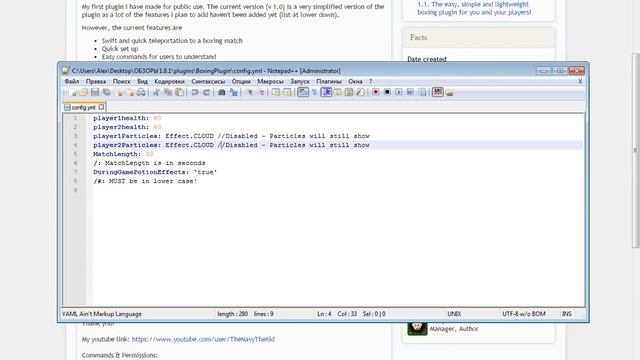Click the 'MatchLength:' line in editor

[x=123, y=154]
